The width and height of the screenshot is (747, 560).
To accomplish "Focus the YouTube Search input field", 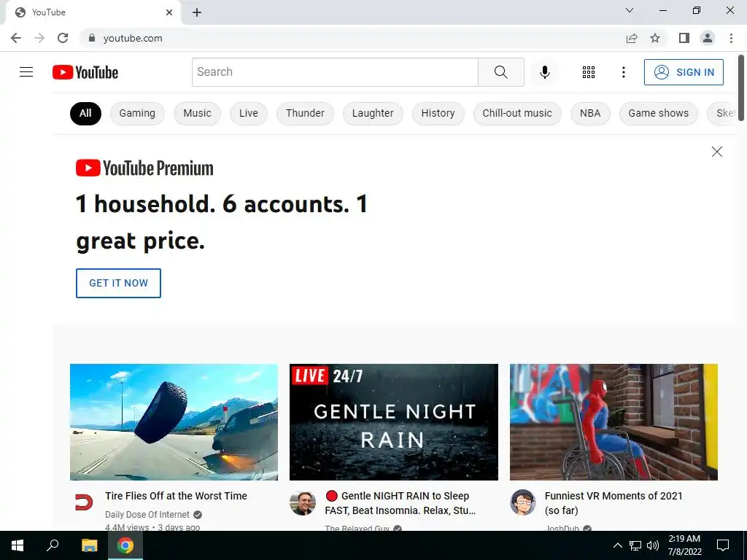I will [335, 72].
